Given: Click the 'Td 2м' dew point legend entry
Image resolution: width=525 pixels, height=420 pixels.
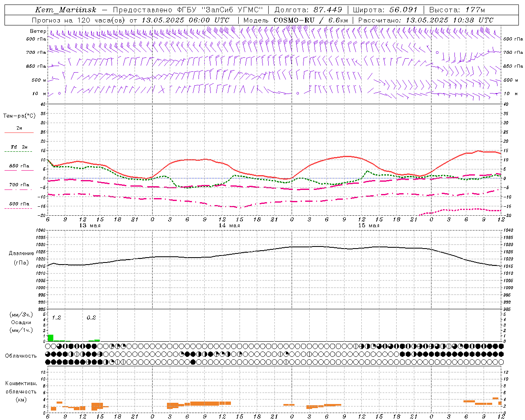Looking at the screenshot, I should point(19,147).
